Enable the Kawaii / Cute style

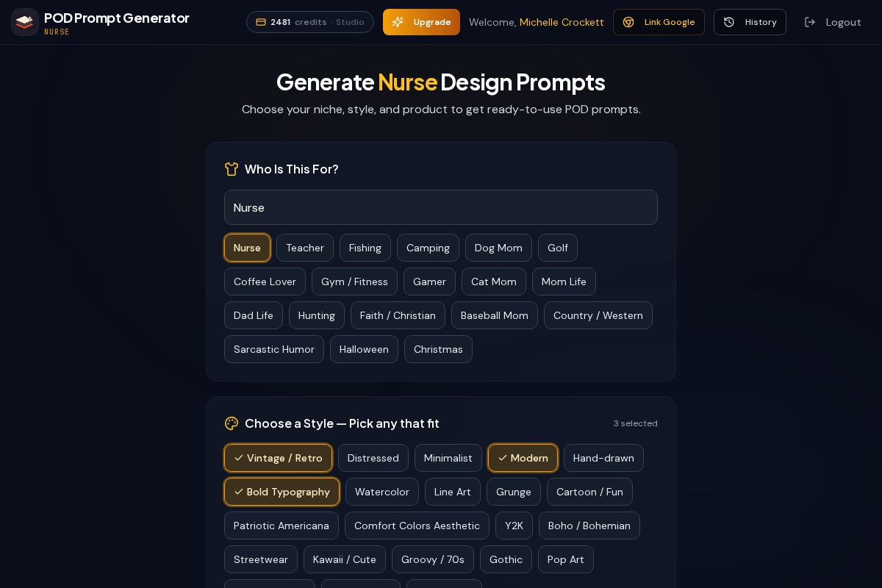345,559
